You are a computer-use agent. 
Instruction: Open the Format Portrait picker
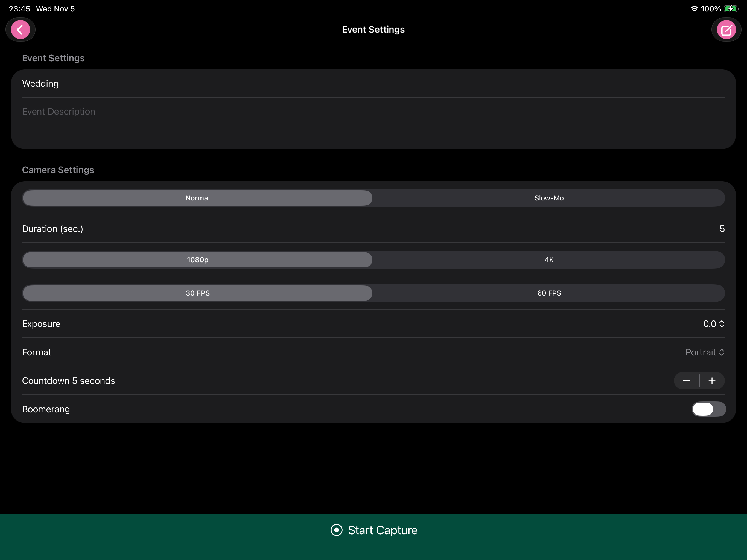(705, 352)
